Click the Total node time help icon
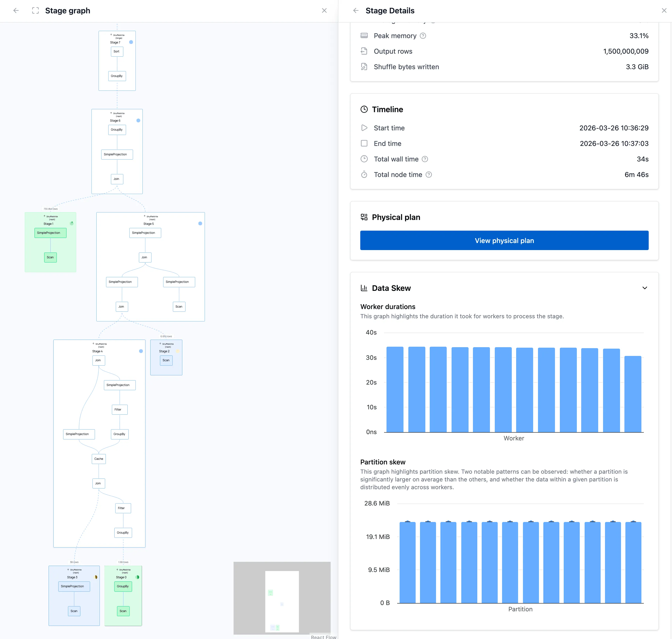The width and height of the screenshot is (672, 639). [428, 175]
